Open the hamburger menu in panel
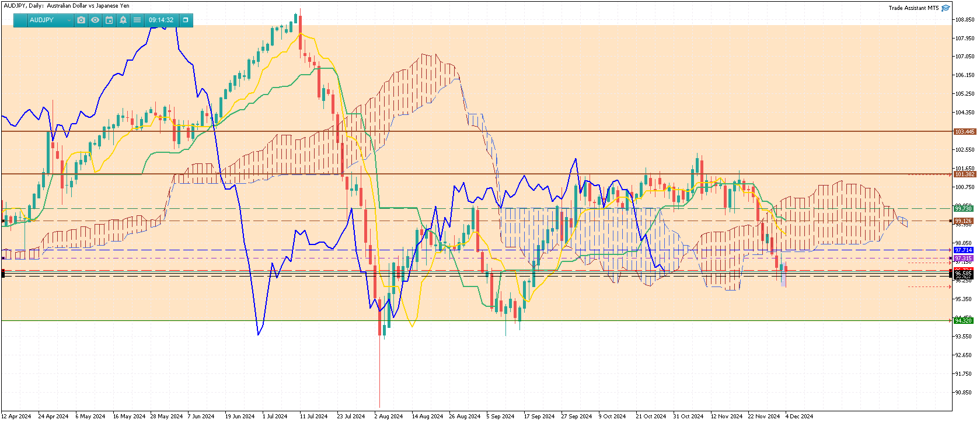The image size is (980, 423). 137,20
